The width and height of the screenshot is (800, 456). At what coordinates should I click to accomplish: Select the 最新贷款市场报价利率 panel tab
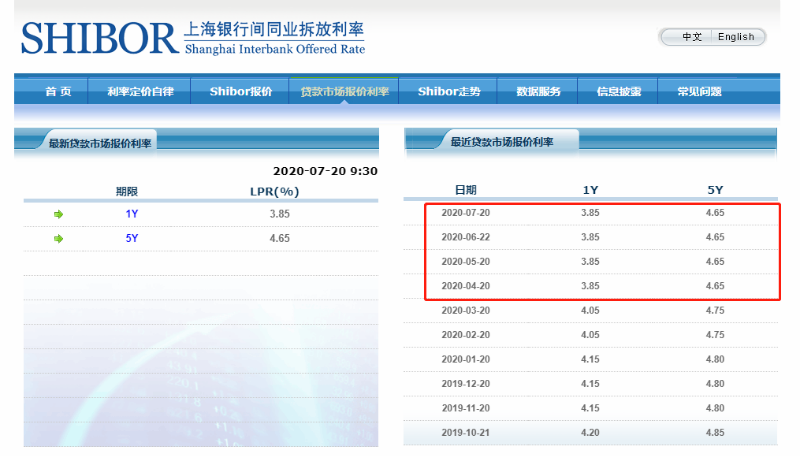[100, 143]
